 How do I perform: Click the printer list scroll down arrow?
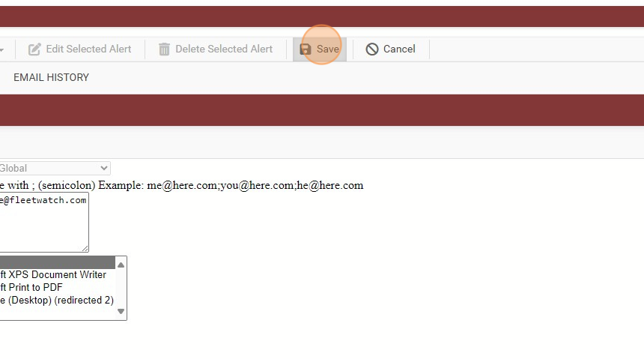121,311
